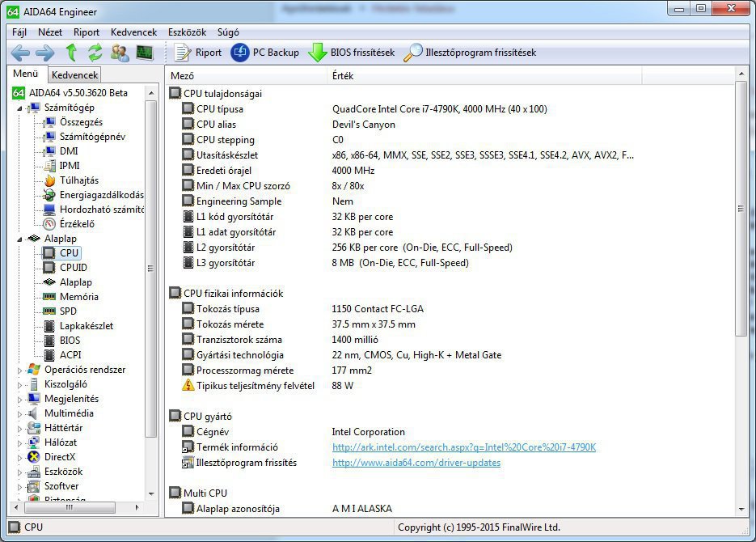This screenshot has width=756, height=542.
Task: Open the aida64.com driver-updates link
Action: click(x=416, y=463)
